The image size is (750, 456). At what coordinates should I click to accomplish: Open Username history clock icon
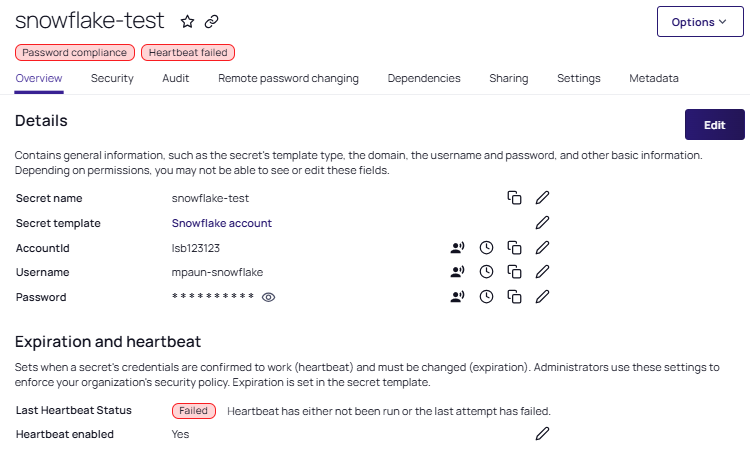(x=486, y=271)
